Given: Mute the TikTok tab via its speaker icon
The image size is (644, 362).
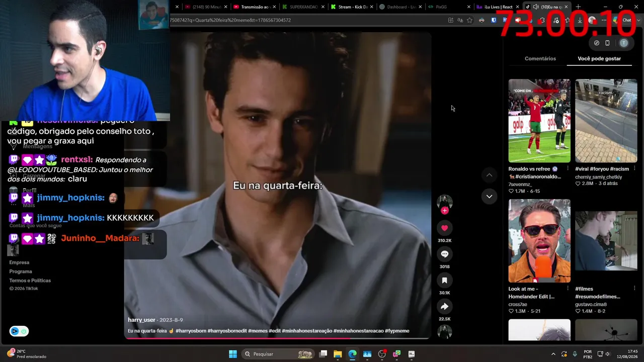Looking at the screenshot, I should 536,7.
